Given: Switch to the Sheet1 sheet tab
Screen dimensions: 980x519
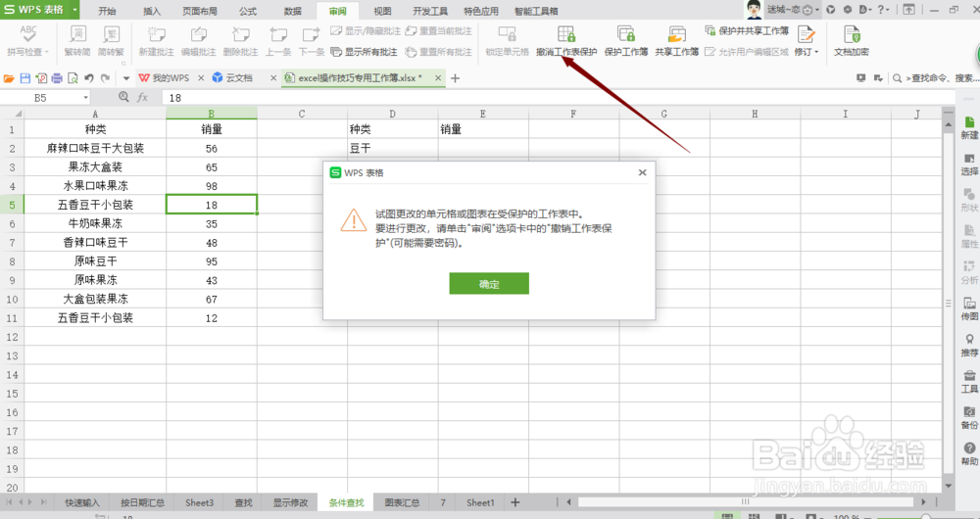Looking at the screenshot, I should coord(480,502).
